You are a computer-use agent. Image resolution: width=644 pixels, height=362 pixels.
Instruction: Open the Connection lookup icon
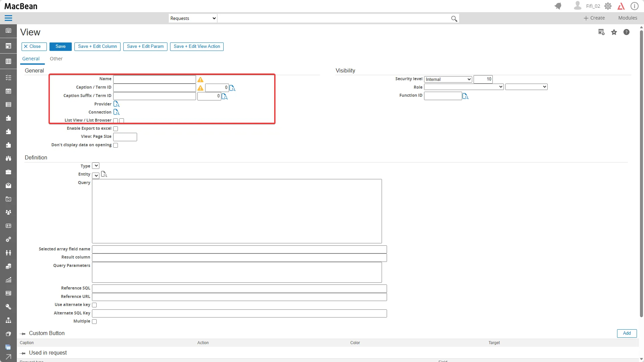click(117, 112)
